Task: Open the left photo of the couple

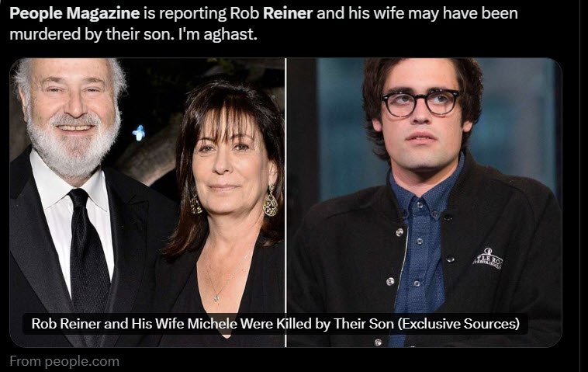Action: tap(147, 203)
